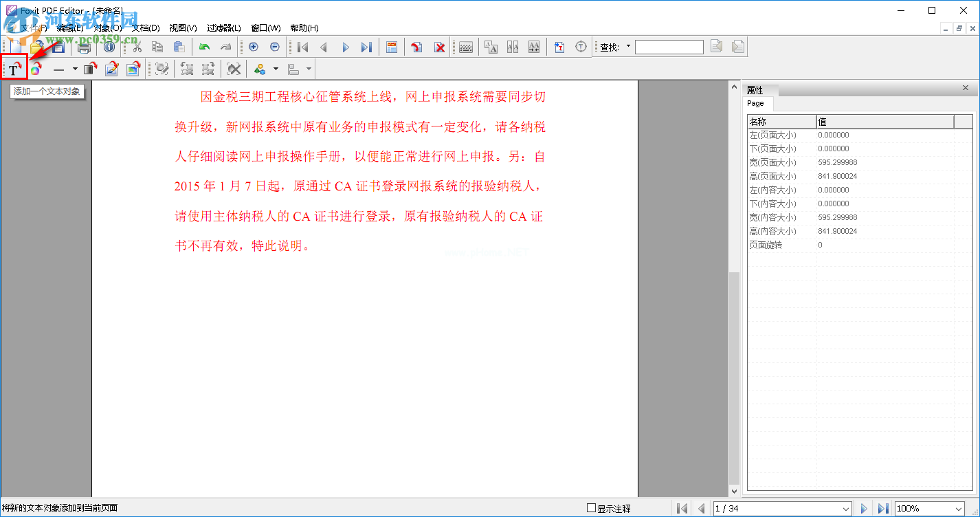
Task: Open the page number 1 / 34 dropdown
Action: coord(845,509)
